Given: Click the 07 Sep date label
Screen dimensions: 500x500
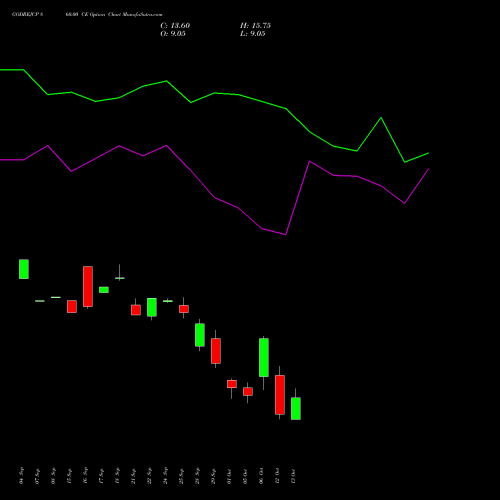Looking at the screenshot, I should point(37,476).
